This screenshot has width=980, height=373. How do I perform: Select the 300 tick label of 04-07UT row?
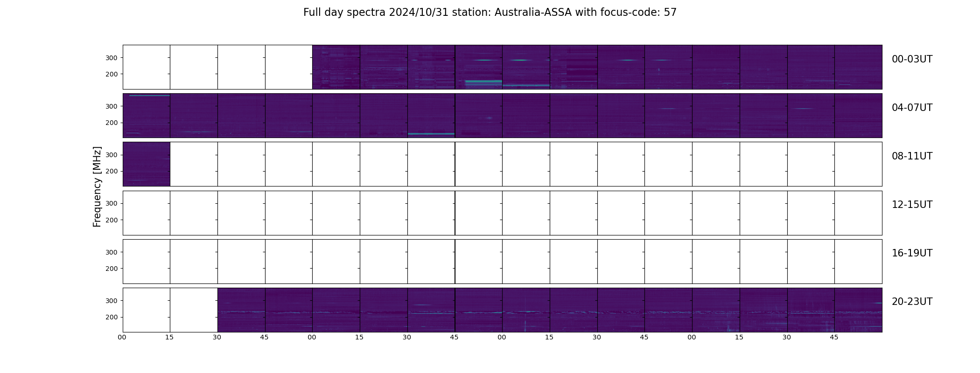point(112,106)
